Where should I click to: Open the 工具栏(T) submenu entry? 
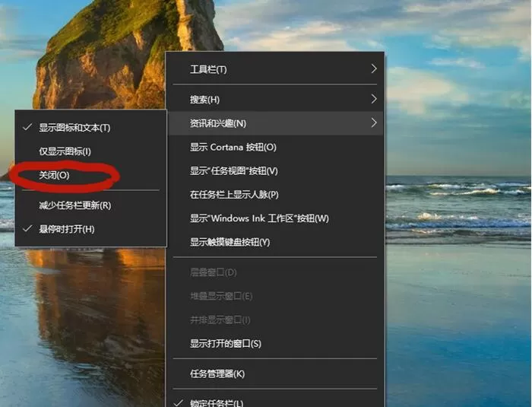click(x=275, y=69)
